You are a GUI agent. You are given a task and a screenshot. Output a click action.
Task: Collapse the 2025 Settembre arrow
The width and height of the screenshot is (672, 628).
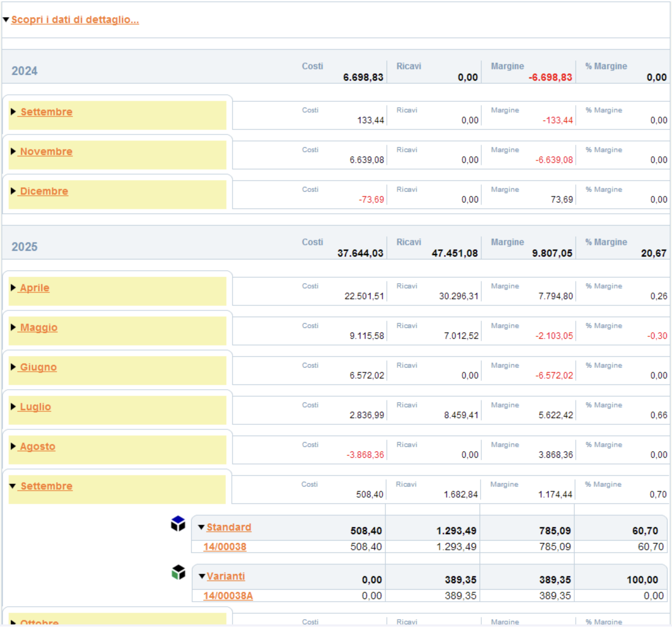click(x=13, y=486)
